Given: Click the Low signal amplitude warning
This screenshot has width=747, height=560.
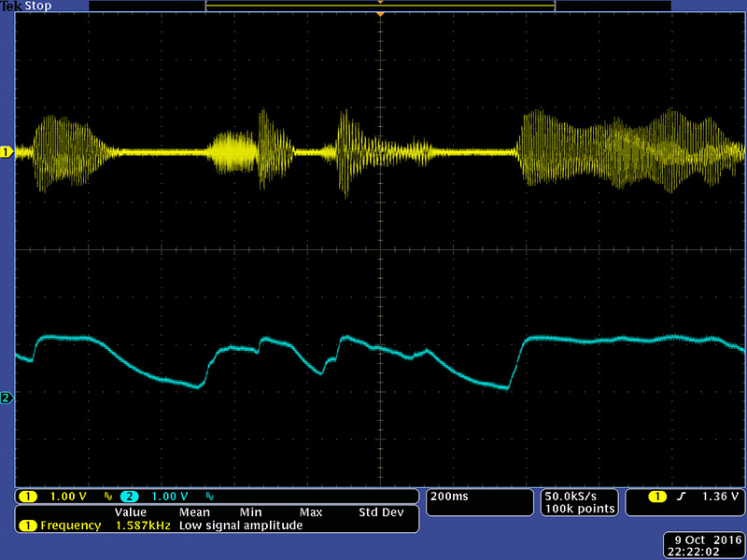Looking at the screenshot, I should click(x=241, y=525).
